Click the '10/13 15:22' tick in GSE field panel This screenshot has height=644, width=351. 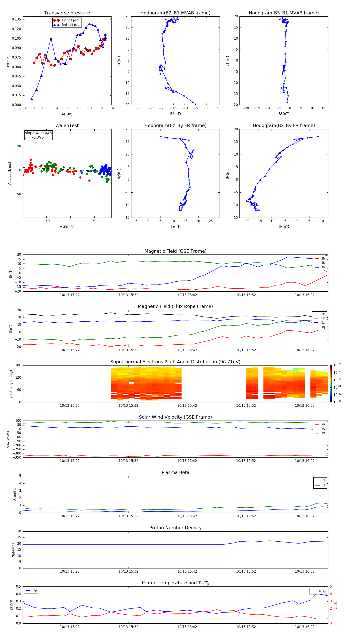70,295
